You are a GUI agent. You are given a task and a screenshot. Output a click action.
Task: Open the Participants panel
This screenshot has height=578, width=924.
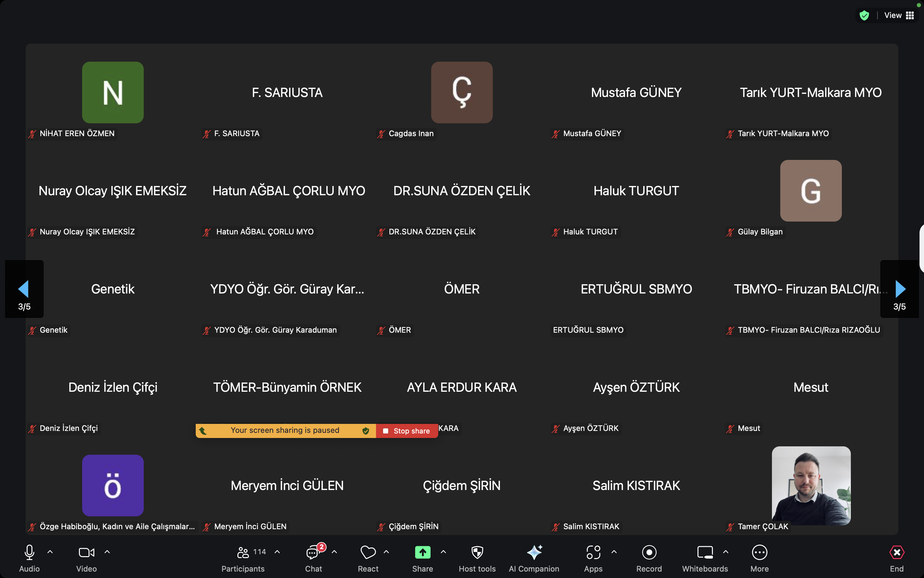[x=243, y=558]
